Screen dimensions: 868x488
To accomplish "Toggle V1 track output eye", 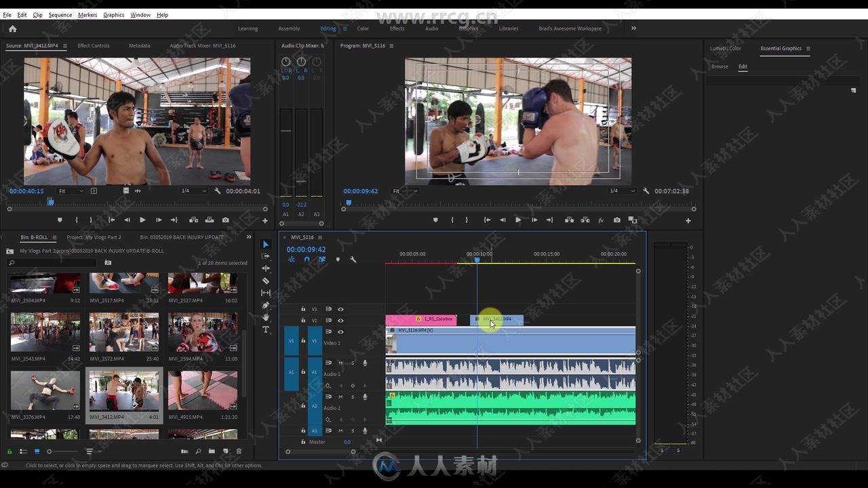I will tap(340, 331).
